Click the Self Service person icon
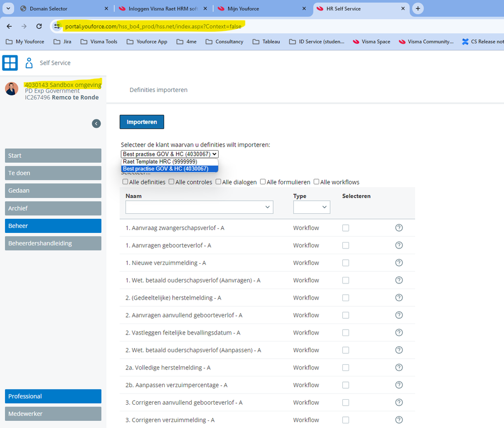The width and height of the screenshot is (504, 428). click(x=29, y=63)
